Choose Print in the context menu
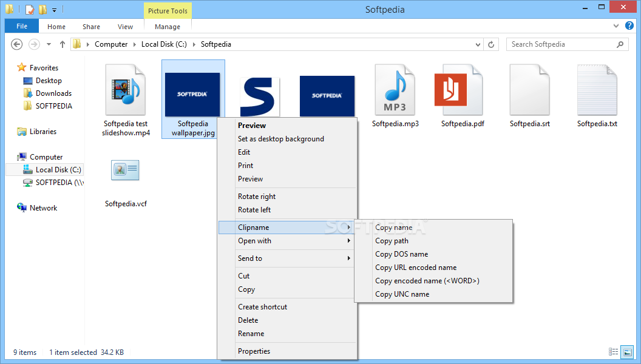Screen dimensions: 641x364 click(x=245, y=166)
